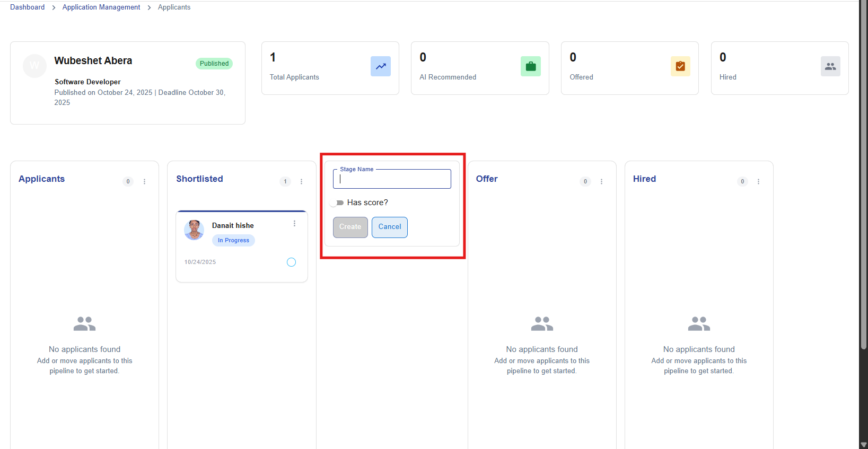Click the Offered clipboard check icon

(x=680, y=66)
